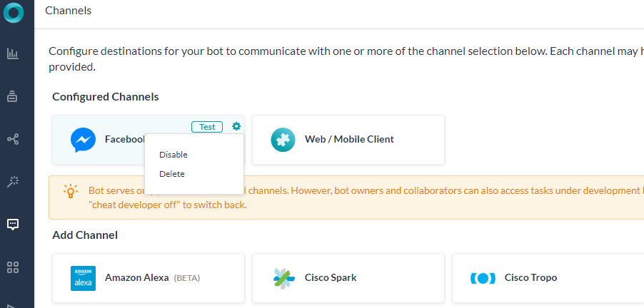Click the Web / Mobile Client puzzle icon
Viewport: 644px width, 308px height.
coord(283,140)
